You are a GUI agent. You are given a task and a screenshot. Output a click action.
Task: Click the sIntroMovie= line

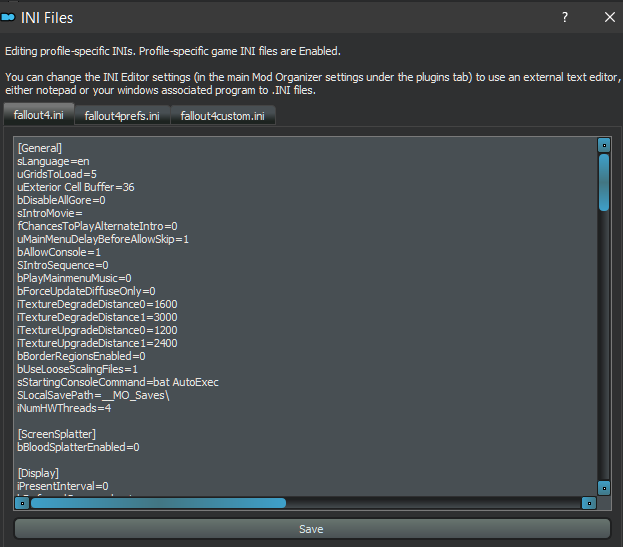pyautogui.click(x=50, y=213)
